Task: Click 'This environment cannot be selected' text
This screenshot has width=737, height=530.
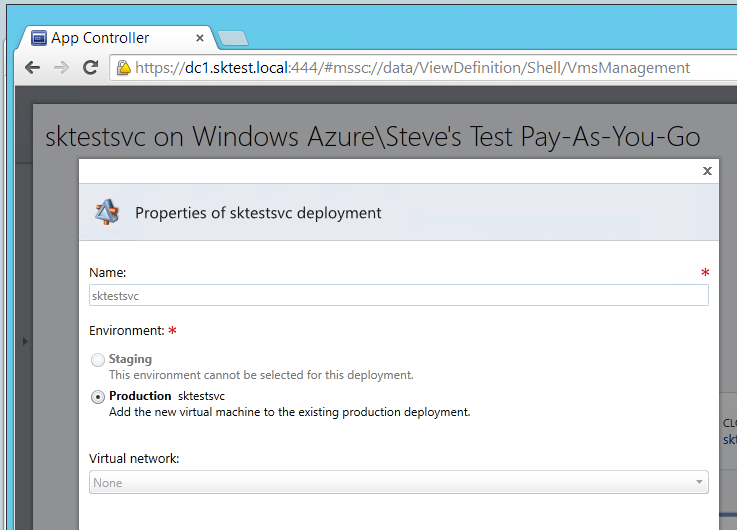Action: (x=261, y=375)
